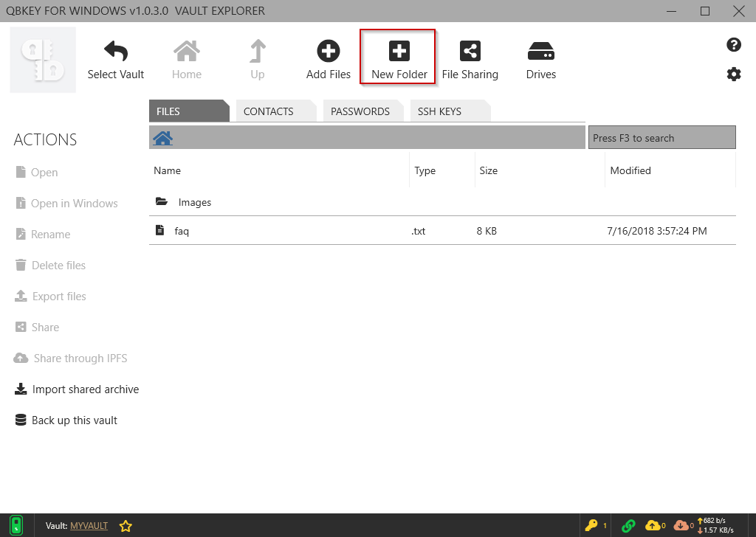Go to Home in the toolbar
The image size is (756, 537).
point(187,60)
